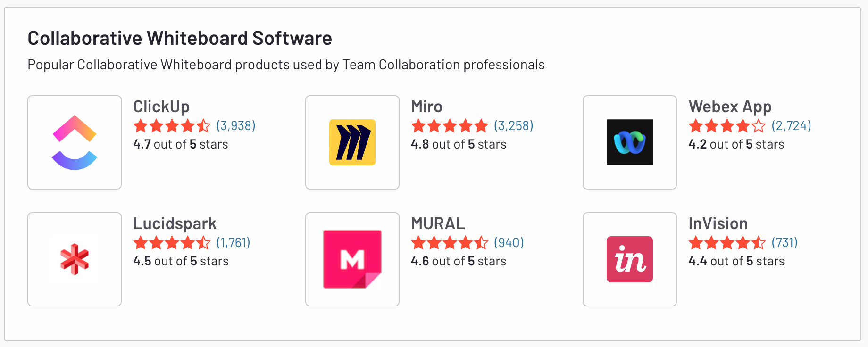Open the Miro logo tile

(x=352, y=142)
